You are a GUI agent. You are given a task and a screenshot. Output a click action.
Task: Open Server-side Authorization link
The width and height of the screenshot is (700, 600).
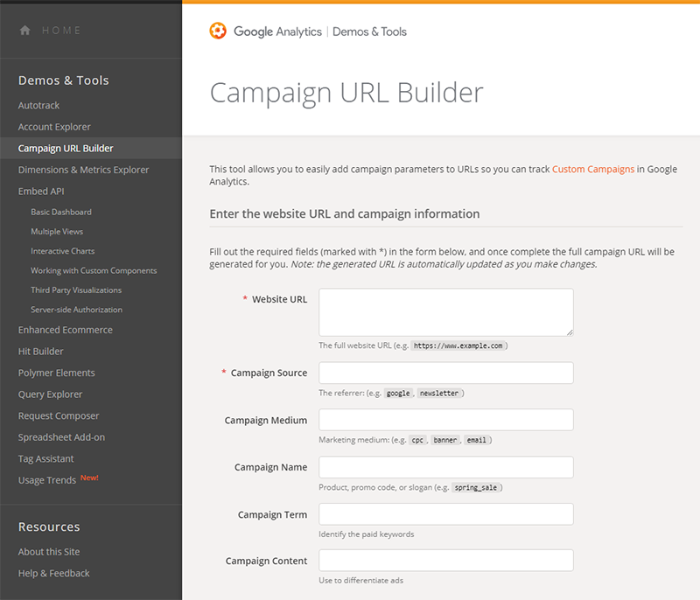click(76, 310)
